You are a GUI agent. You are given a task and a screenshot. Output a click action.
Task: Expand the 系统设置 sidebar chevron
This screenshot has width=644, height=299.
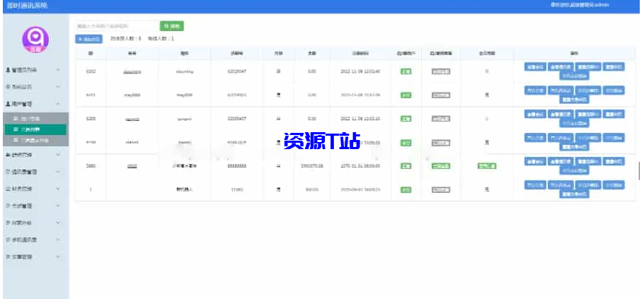58,87
